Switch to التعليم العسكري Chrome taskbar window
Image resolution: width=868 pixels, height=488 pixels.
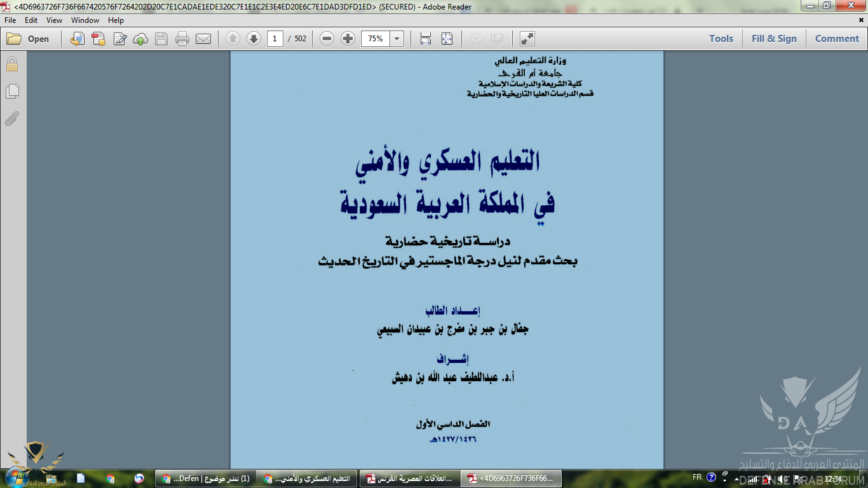(x=308, y=478)
